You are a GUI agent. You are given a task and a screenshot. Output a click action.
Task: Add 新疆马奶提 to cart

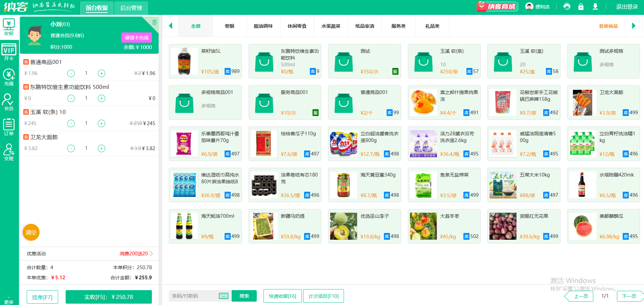coord(285,226)
